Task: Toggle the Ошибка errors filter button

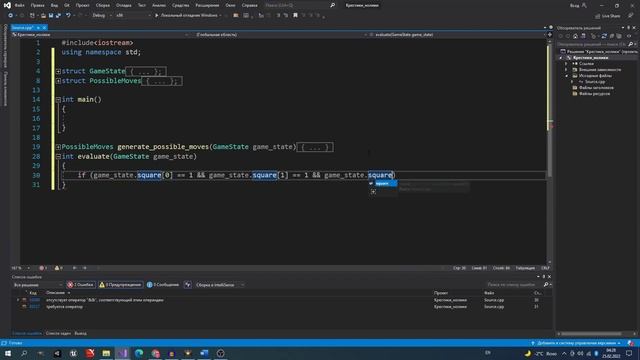Action: [81, 285]
